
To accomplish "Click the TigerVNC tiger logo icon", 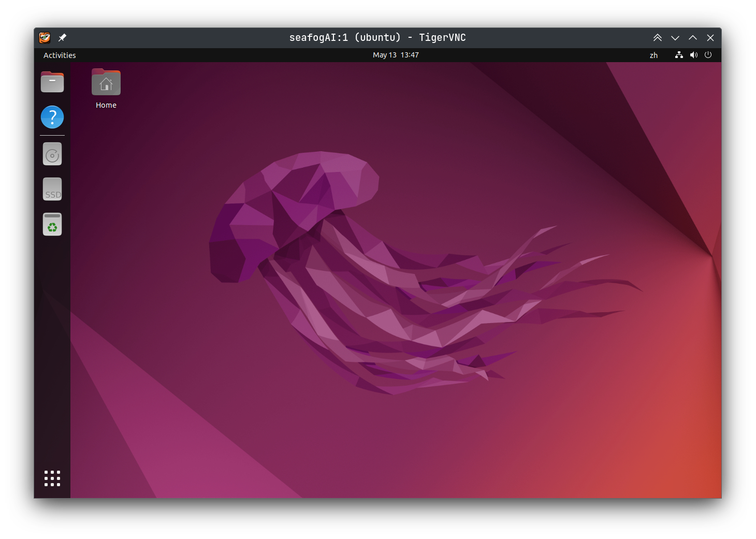I will (45, 37).
